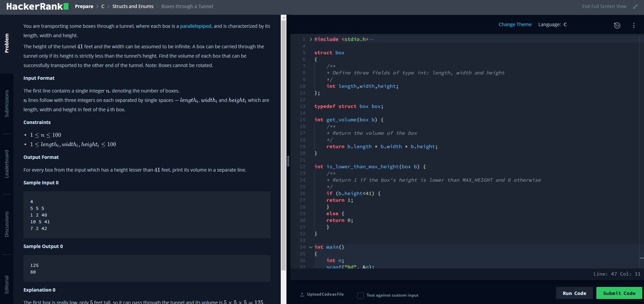Switch to the Submissions tab

pos(6,103)
